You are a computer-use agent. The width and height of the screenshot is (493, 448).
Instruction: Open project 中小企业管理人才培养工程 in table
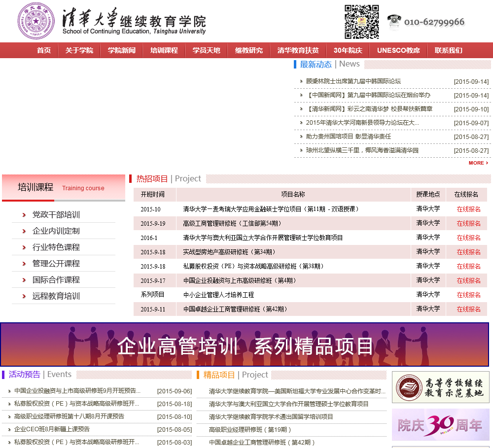click(218, 295)
